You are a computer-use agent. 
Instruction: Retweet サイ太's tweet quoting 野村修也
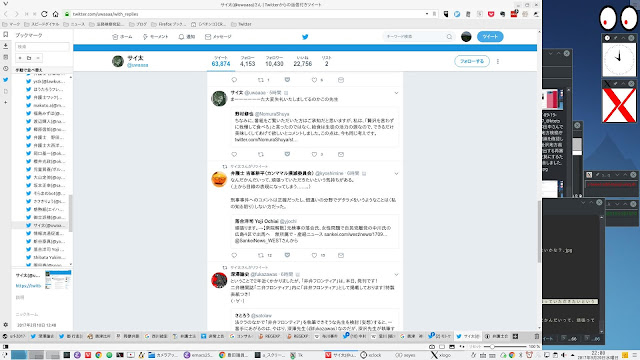point(261,154)
